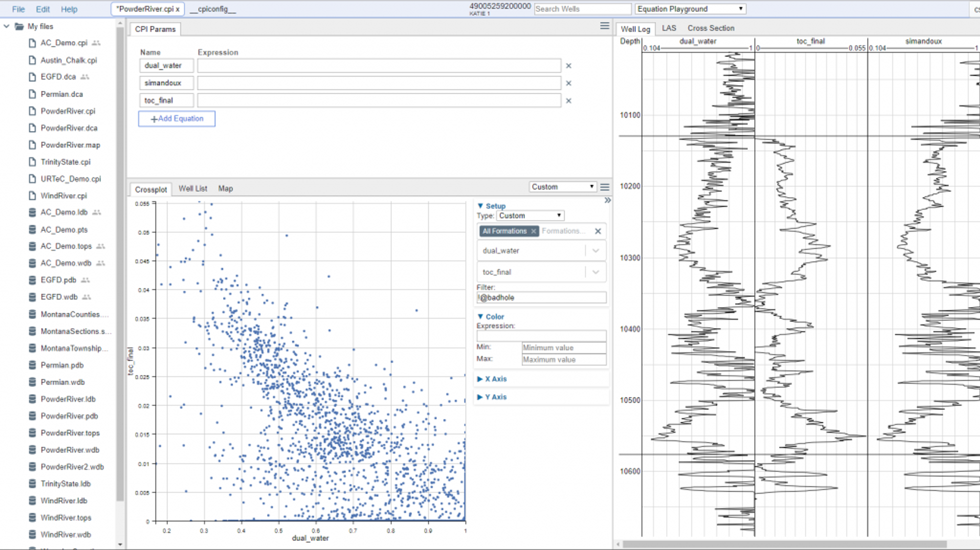Clear the All Formations tag
Viewport: 980px width, 550px height.
534,231
